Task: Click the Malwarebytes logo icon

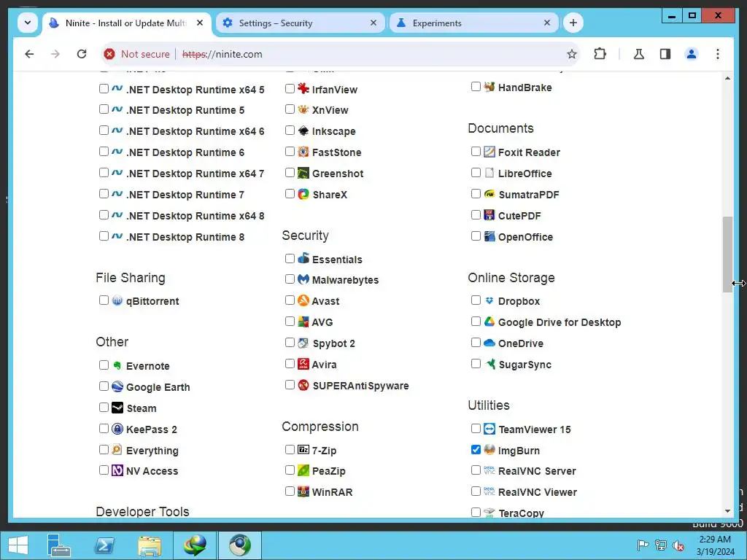Action: click(x=303, y=279)
